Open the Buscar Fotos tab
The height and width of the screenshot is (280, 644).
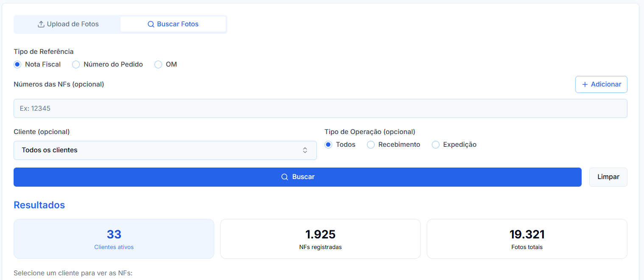click(x=173, y=24)
